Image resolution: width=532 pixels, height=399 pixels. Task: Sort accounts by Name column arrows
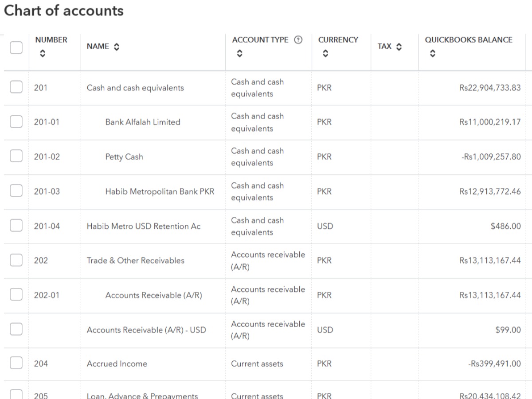tap(117, 47)
